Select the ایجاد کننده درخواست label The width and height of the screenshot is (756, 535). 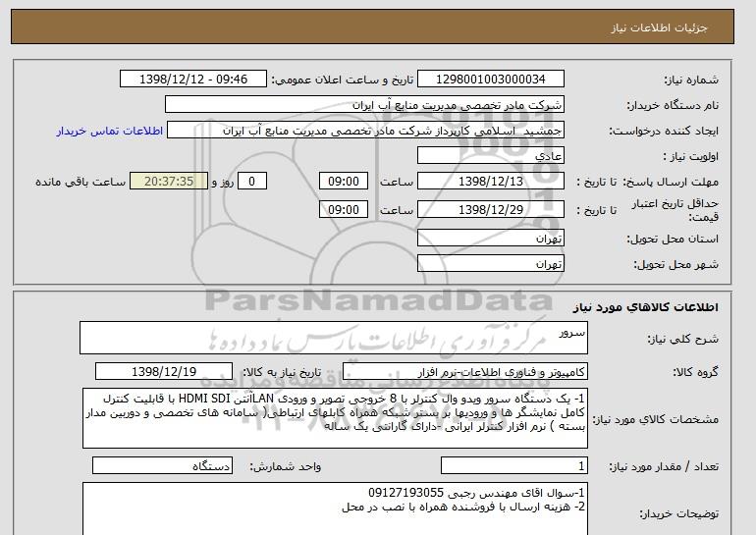664,131
